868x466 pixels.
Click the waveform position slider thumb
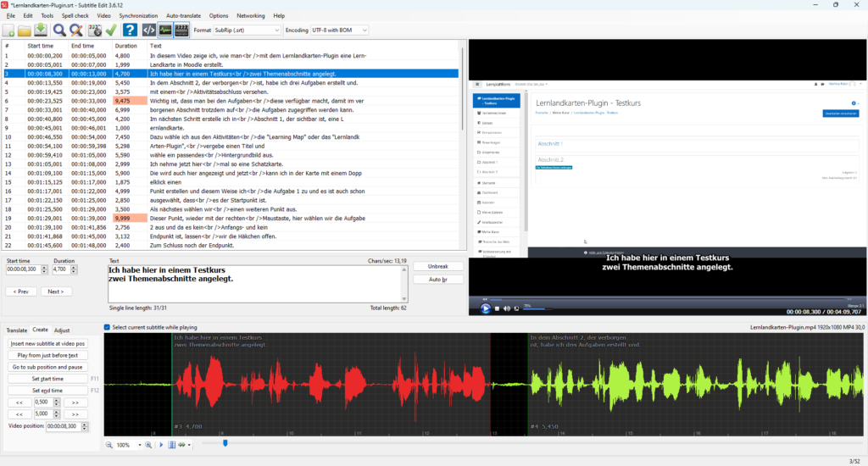225,443
